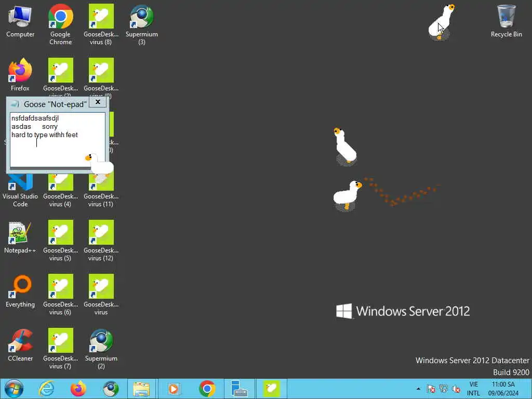Open the media player taskbar icon

pyautogui.click(x=174, y=389)
